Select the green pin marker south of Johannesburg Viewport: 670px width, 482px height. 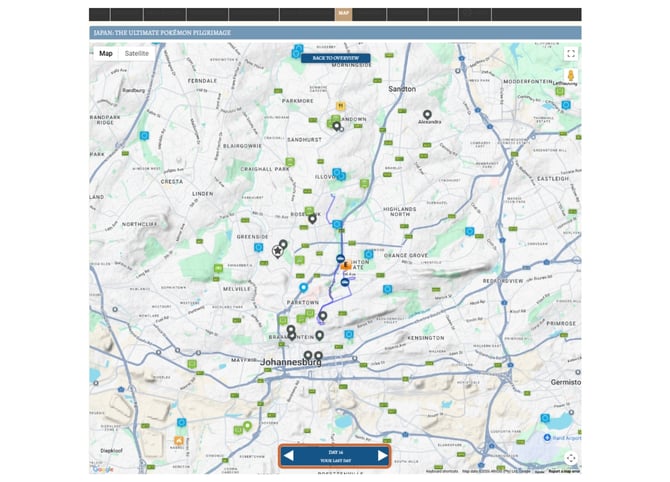coord(247,426)
